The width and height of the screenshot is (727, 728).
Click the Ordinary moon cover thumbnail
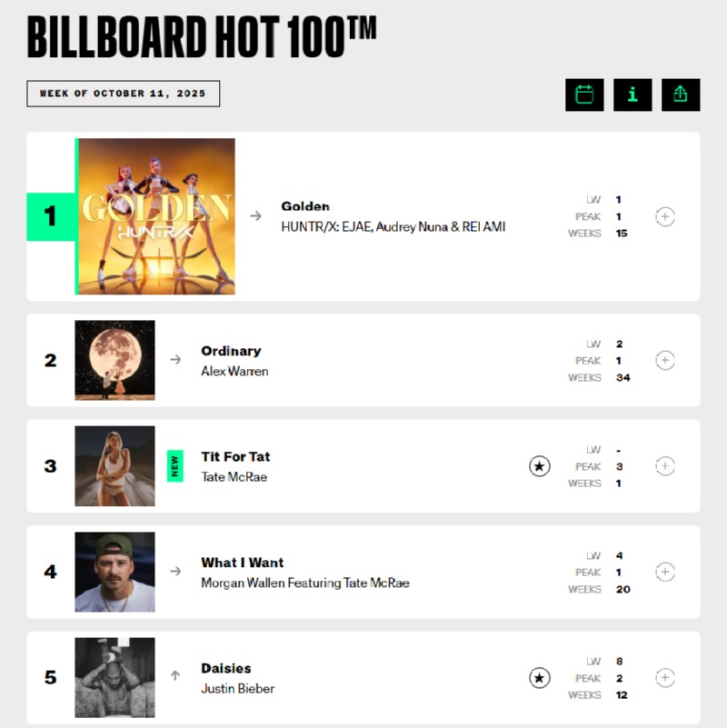pos(115,360)
